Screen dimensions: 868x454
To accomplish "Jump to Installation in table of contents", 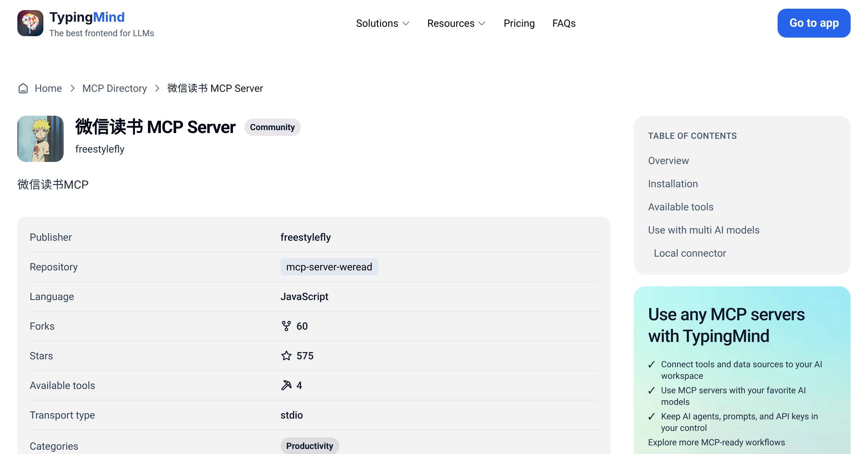I will (673, 184).
